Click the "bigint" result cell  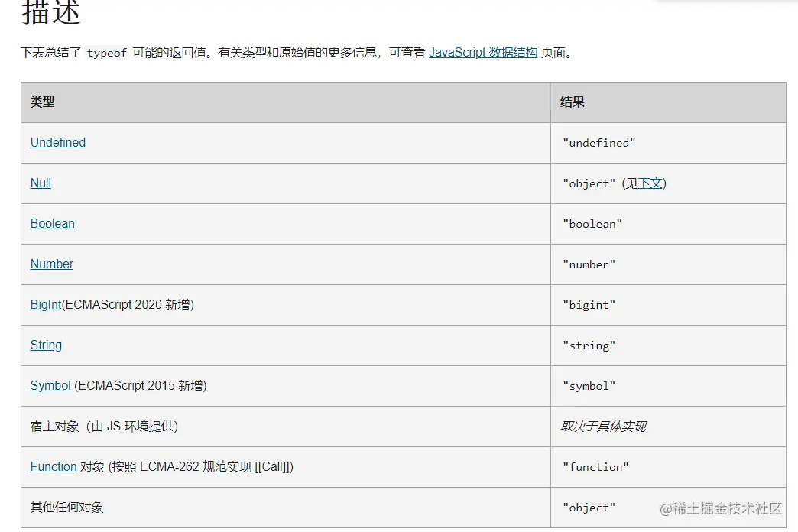pyautogui.click(x=668, y=305)
